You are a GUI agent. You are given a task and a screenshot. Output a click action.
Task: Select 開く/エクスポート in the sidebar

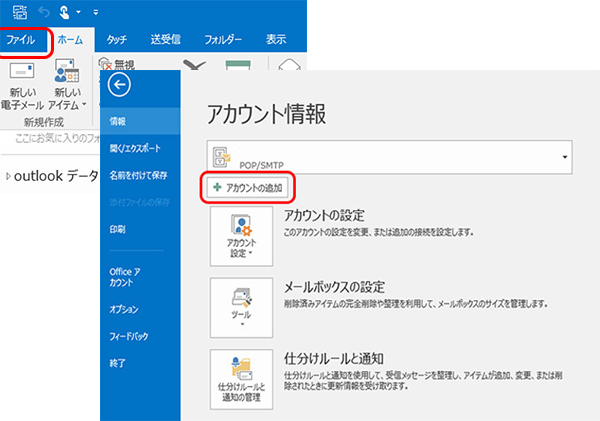[136, 148]
